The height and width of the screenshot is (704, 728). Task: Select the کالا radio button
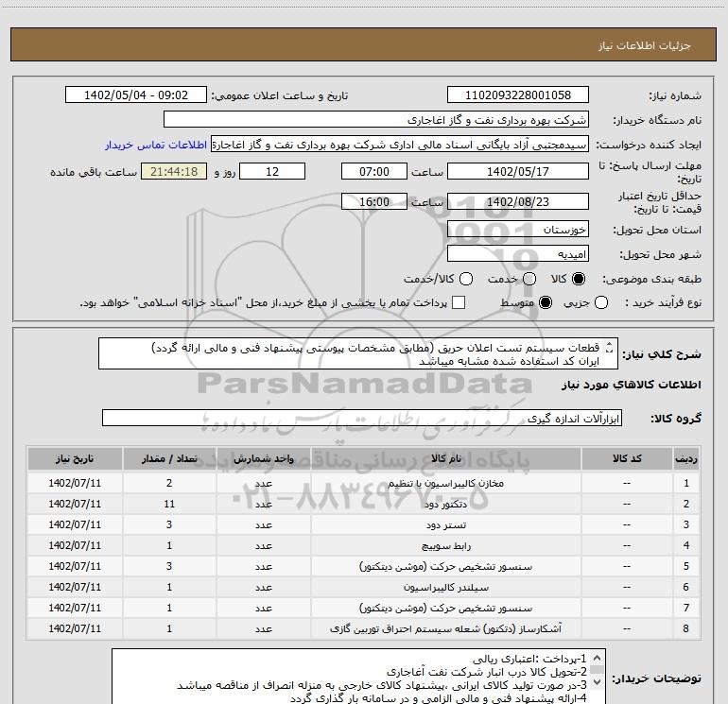pos(579,279)
